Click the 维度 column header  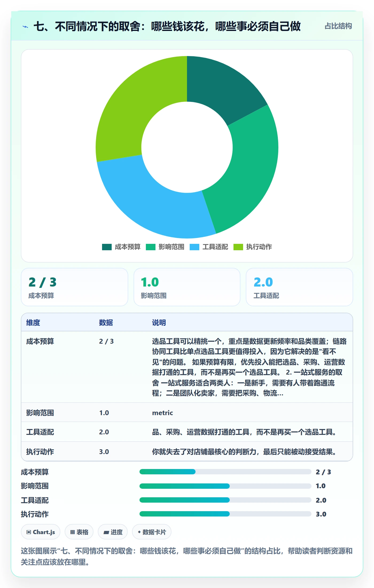point(33,323)
